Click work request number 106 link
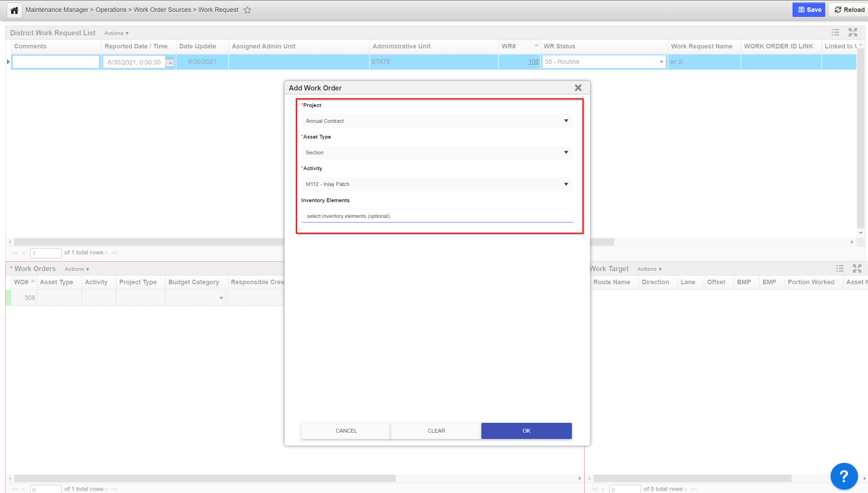 (x=533, y=62)
